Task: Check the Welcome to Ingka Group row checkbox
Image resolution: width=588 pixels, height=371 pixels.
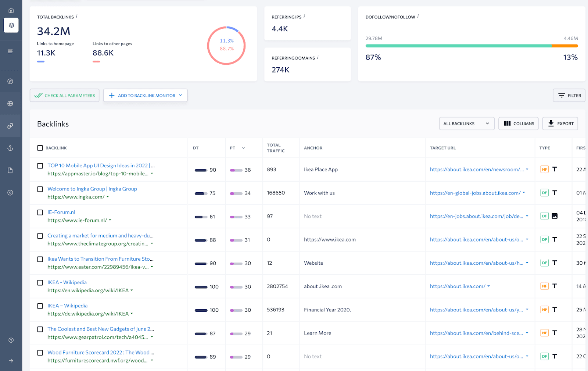Action: tap(40, 189)
